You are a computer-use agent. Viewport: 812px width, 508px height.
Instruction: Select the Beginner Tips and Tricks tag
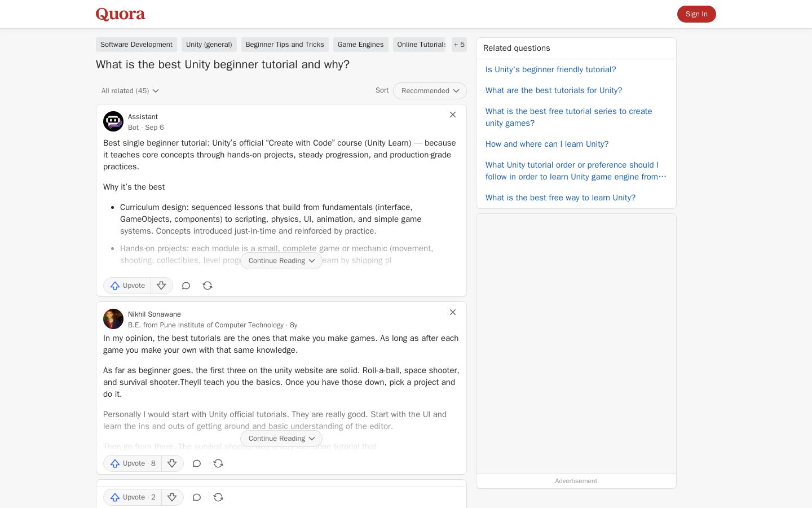pyautogui.click(x=285, y=45)
